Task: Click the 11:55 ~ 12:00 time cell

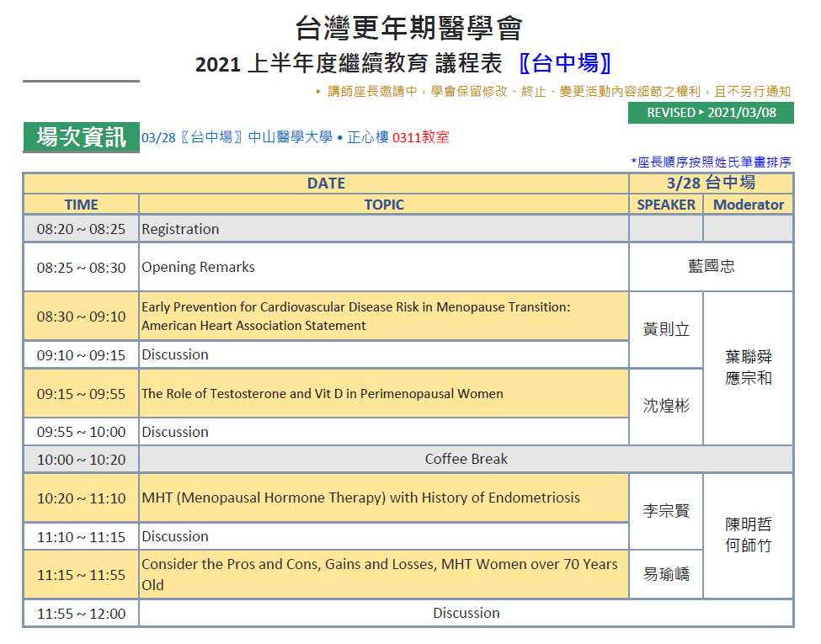Action: tap(81, 614)
